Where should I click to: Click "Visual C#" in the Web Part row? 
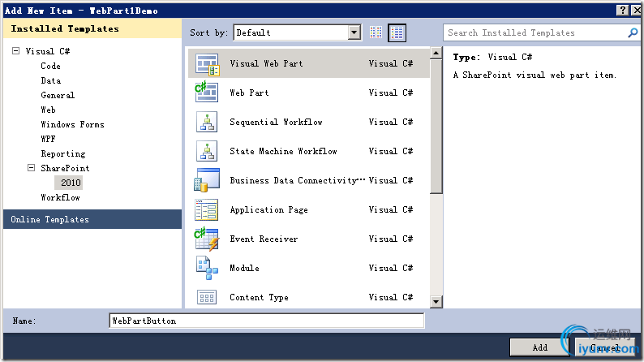(391, 93)
